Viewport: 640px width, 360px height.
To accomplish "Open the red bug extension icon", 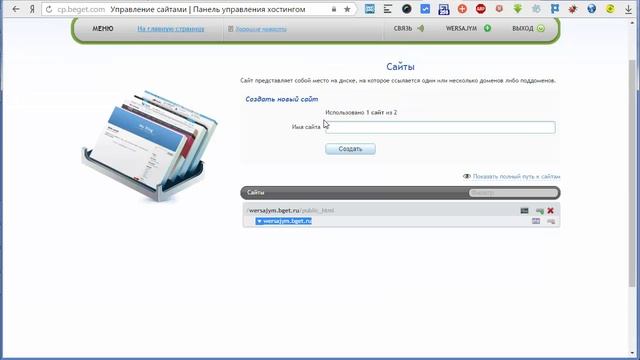I will point(573,9).
